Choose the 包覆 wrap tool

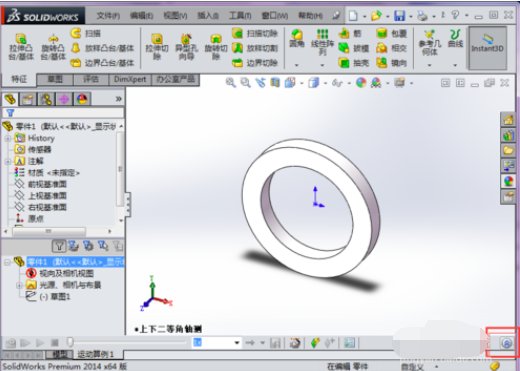[x=391, y=33]
